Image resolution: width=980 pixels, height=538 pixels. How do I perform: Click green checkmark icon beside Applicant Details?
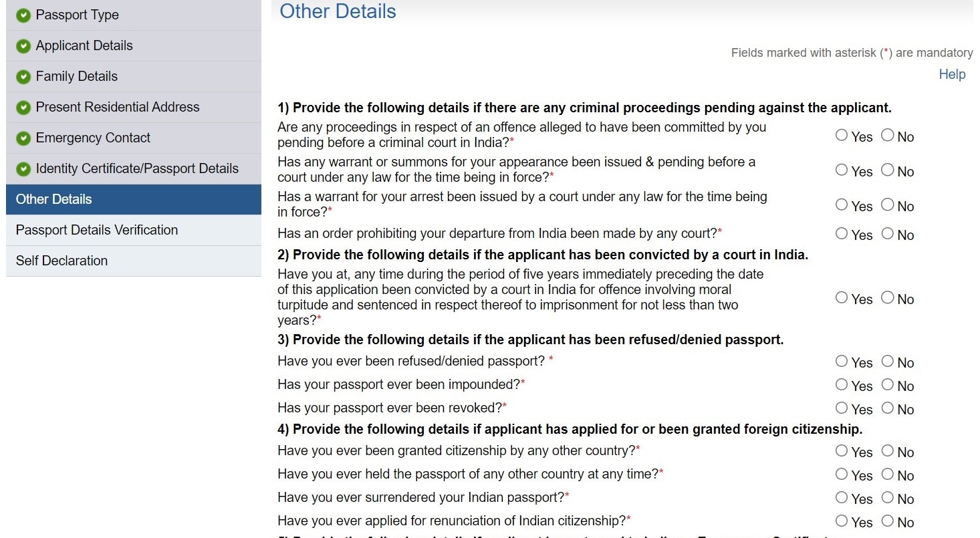point(23,46)
